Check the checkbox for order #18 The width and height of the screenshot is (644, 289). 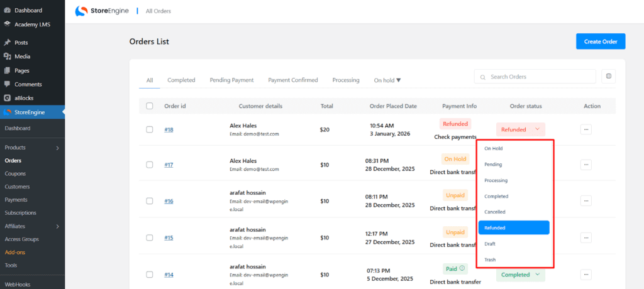150,129
